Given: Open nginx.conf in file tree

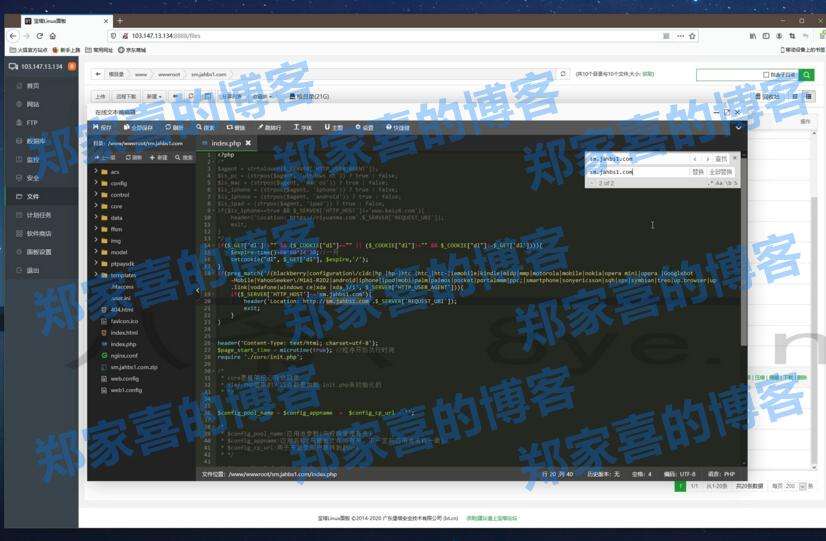Looking at the screenshot, I should point(124,356).
